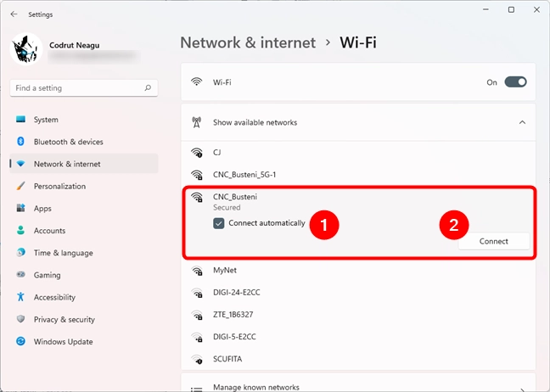
Task: Click the Wi-Fi icon next to MyNet
Action: click(x=197, y=271)
